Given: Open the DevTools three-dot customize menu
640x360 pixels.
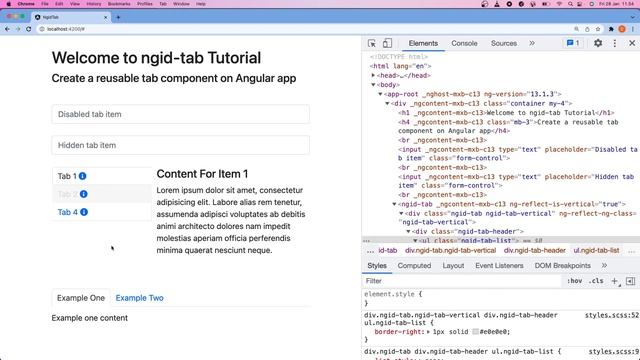Looking at the screenshot, I should 615,43.
